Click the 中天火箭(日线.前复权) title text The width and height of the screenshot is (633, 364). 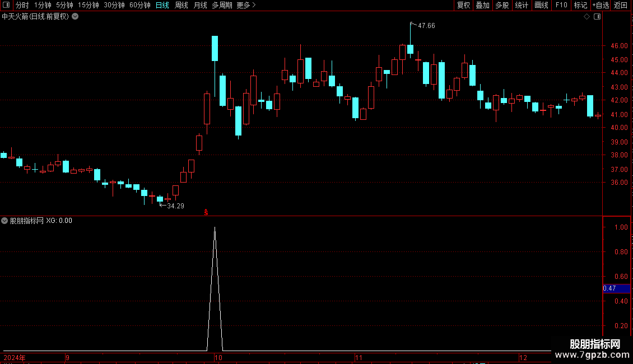[35, 17]
